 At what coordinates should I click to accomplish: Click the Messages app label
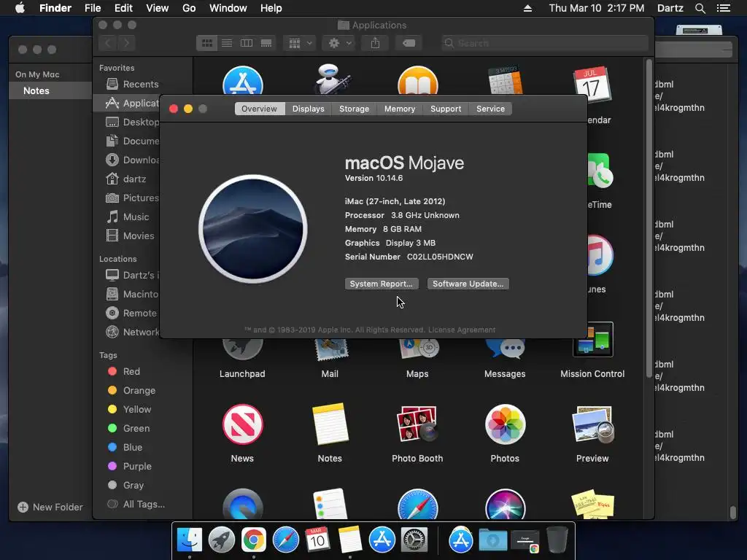point(505,374)
